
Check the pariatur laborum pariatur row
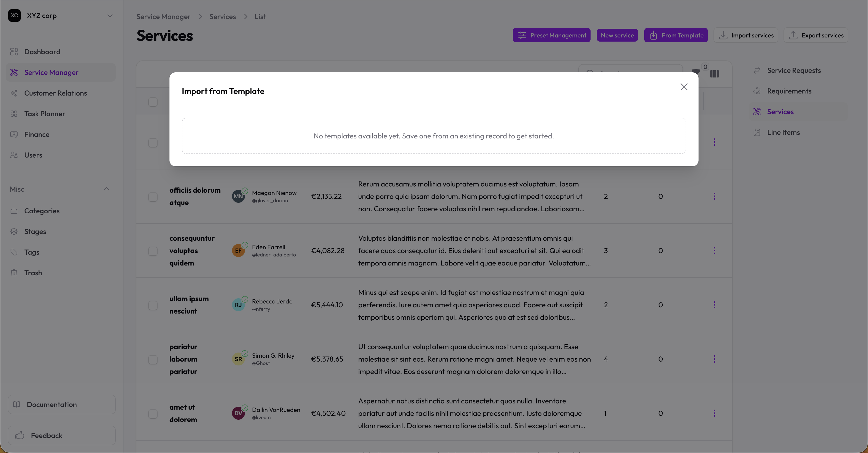tap(153, 359)
